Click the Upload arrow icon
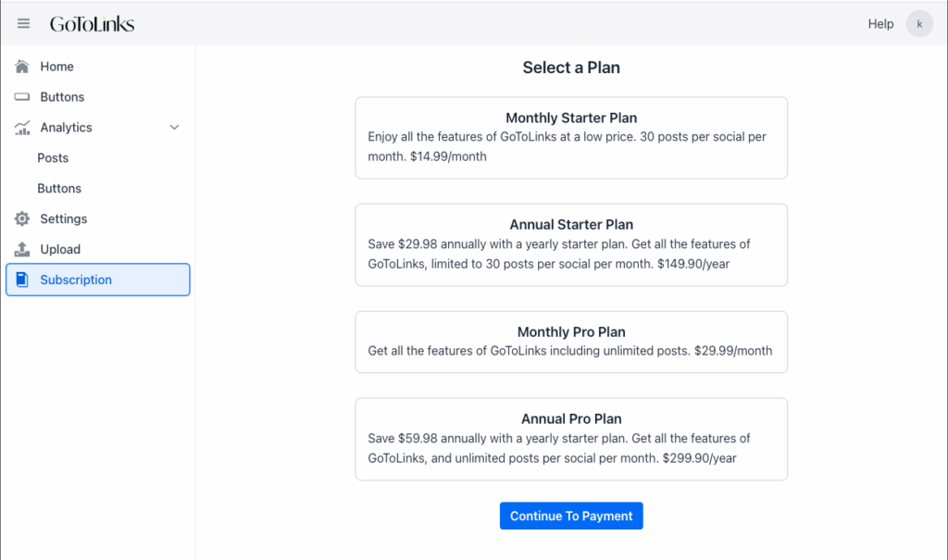948x560 pixels. (x=22, y=250)
